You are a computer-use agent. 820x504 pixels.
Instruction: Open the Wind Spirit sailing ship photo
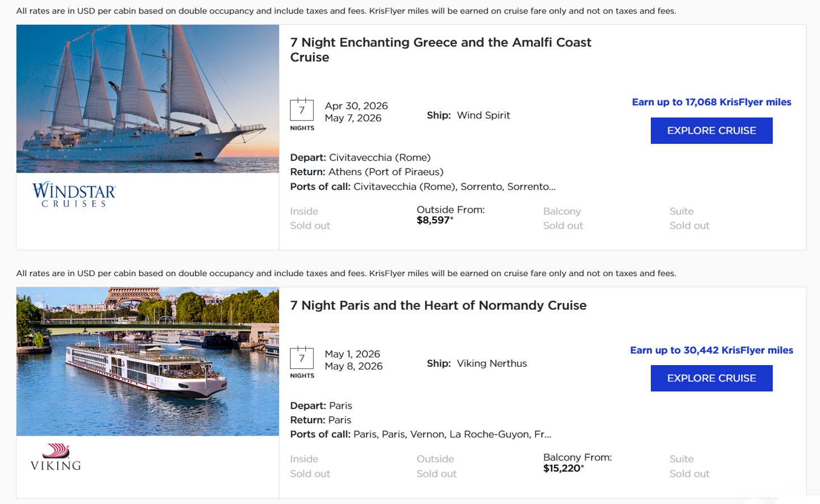click(147, 99)
